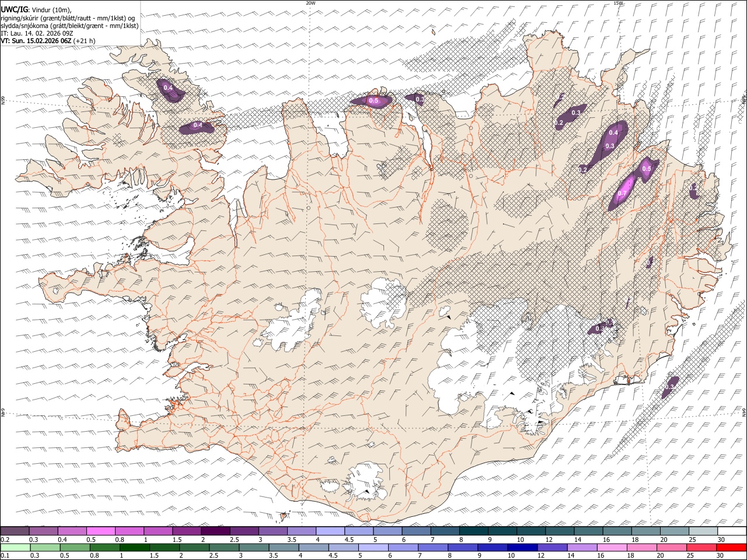The height and width of the screenshot is (560, 747).
Task: Click the 0.5 label on the north coast patch
Action: point(373,101)
